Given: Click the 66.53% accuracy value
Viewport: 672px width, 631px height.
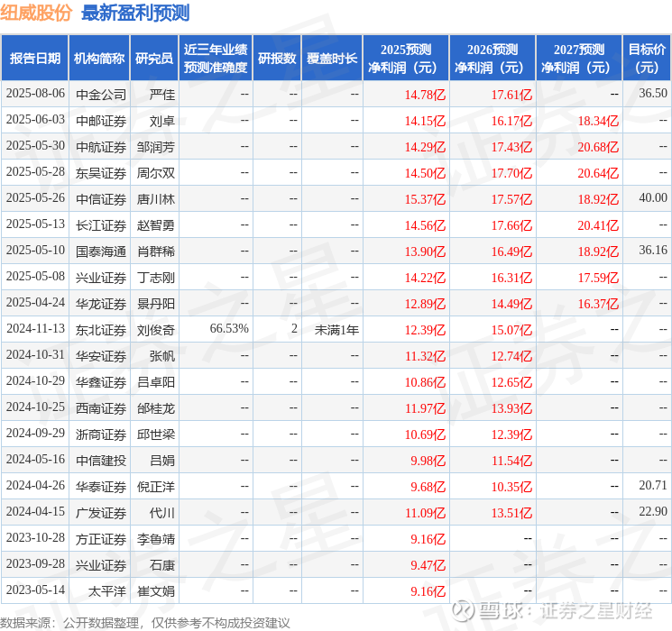Looking at the screenshot, I should coord(229,328).
